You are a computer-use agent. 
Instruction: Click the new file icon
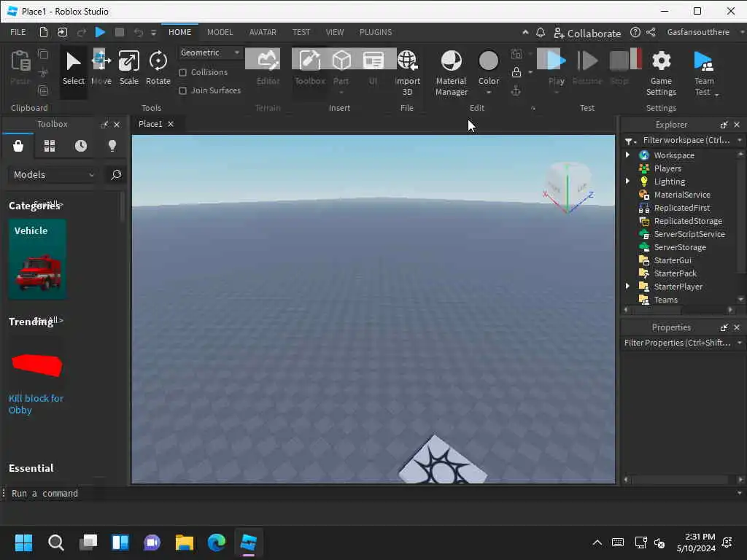(x=43, y=32)
